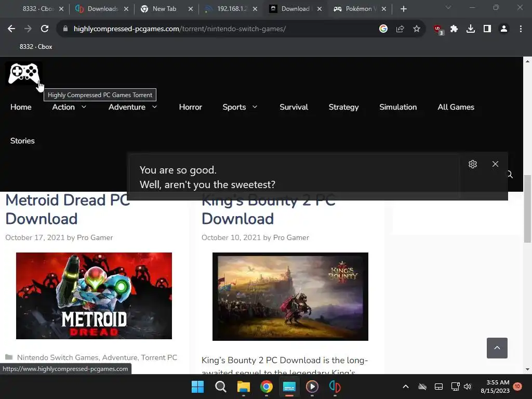
Task: Open the Survival menu item
Action: click(x=294, y=107)
